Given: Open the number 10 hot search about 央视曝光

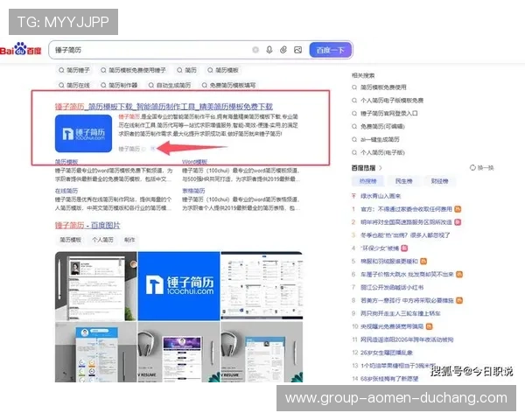Looking at the screenshot, I should (392, 327).
